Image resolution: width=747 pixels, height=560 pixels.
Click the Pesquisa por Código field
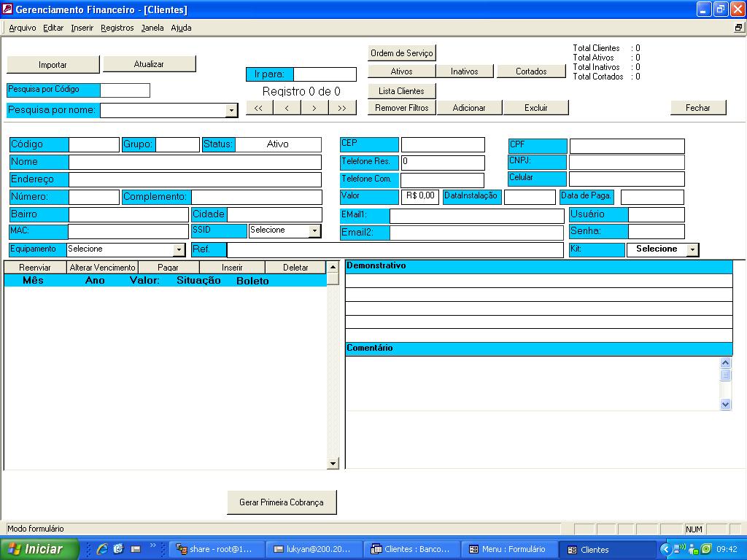pyautogui.click(x=125, y=90)
